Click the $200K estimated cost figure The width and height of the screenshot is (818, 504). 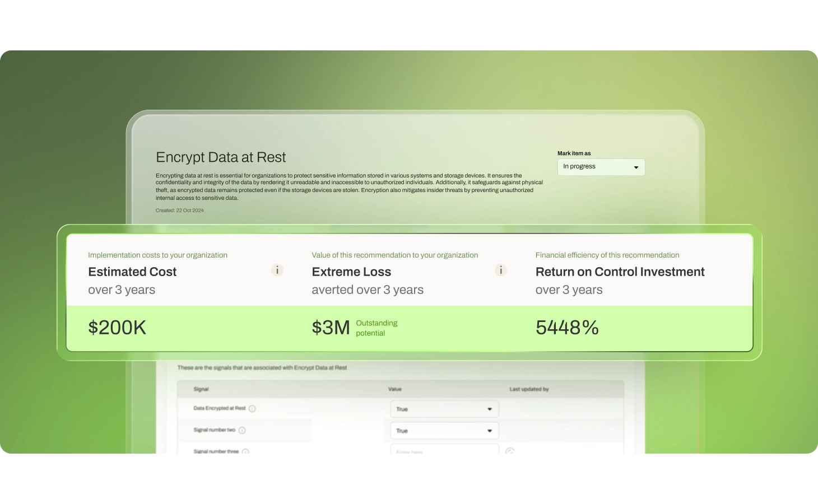117,328
